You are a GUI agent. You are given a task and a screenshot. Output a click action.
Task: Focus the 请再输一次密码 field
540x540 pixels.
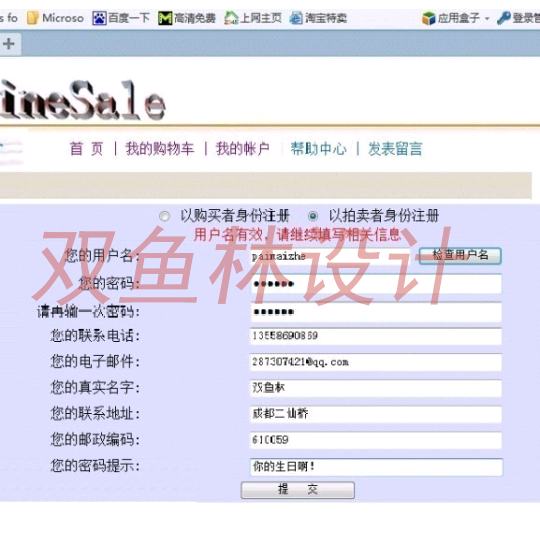[x=376, y=312]
